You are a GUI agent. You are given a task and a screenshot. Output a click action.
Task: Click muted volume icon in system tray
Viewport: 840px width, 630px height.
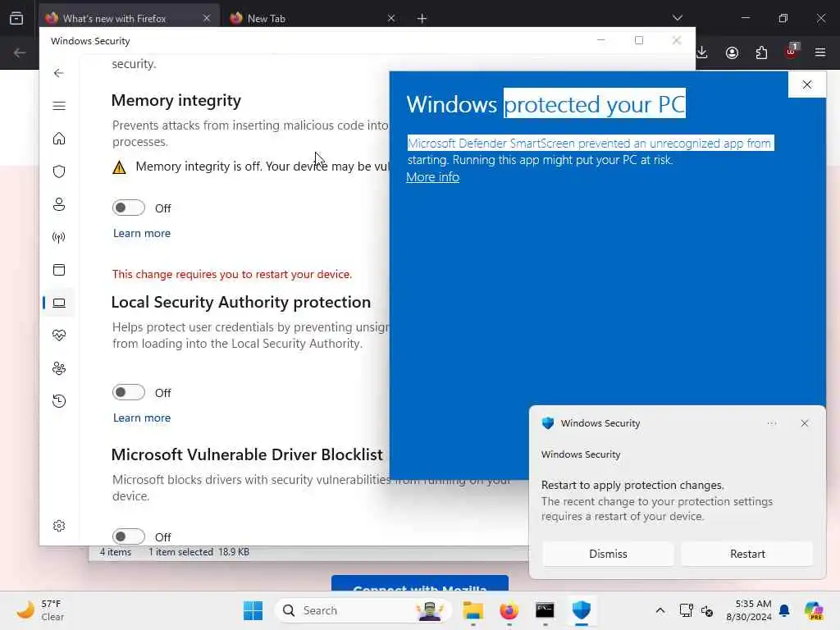click(707, 610)
